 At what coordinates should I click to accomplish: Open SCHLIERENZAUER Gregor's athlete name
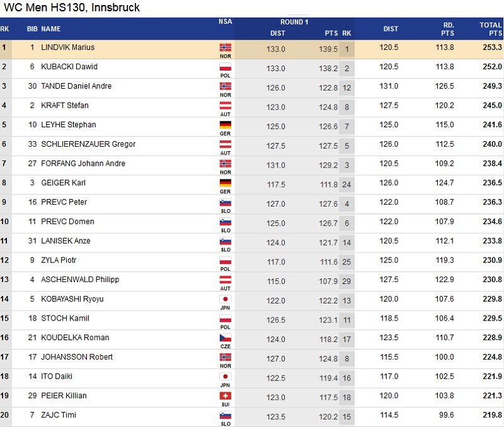pyautogui.click(x=88, y=144)
